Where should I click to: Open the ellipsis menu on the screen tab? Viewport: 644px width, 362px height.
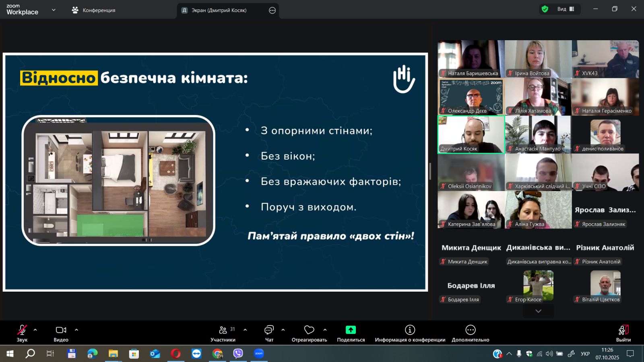tap(272, 10)
